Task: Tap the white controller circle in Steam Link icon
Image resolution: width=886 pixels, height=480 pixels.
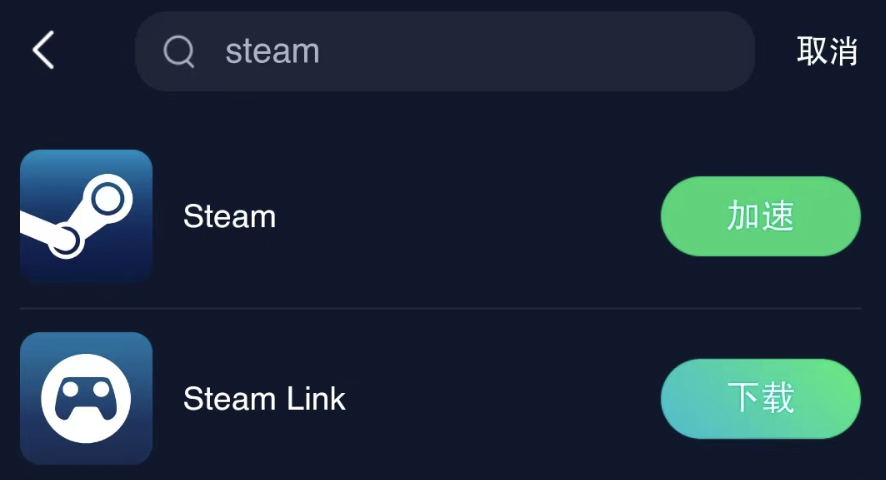Action: (x=86, y=399)
